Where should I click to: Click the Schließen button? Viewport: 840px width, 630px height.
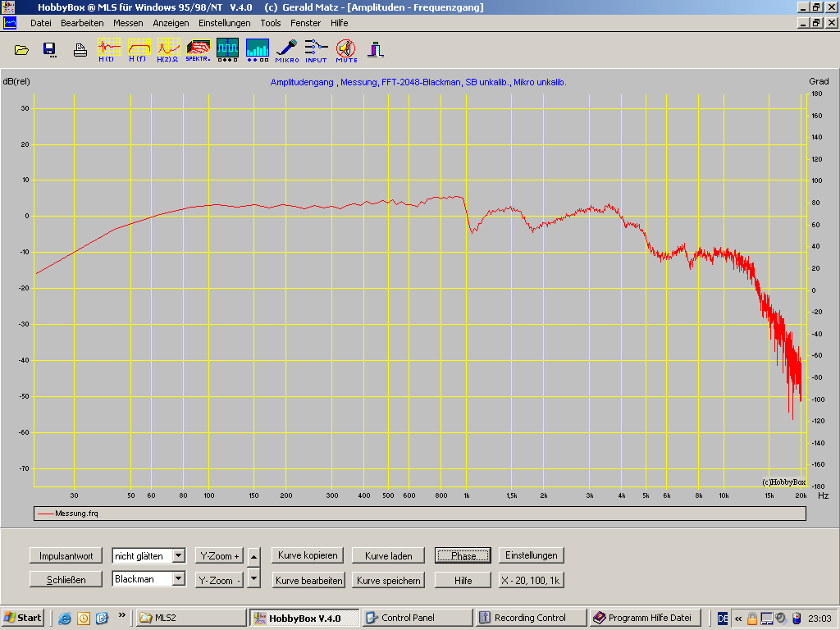pyautogui.click(x=66, y=580)
